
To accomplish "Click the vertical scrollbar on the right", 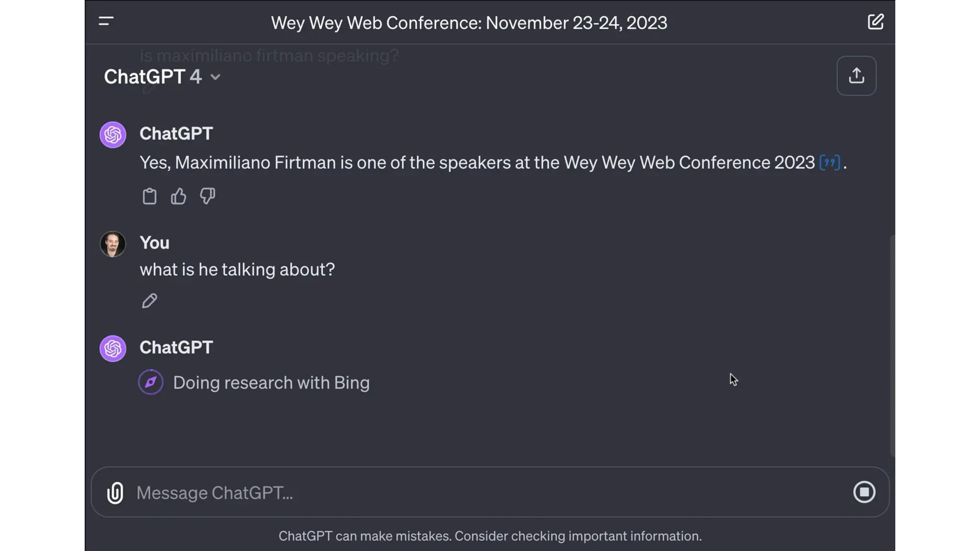I will click(892, 344).
